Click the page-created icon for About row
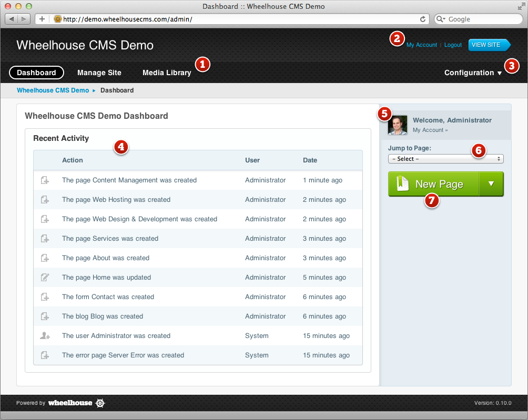 (45, 258)
